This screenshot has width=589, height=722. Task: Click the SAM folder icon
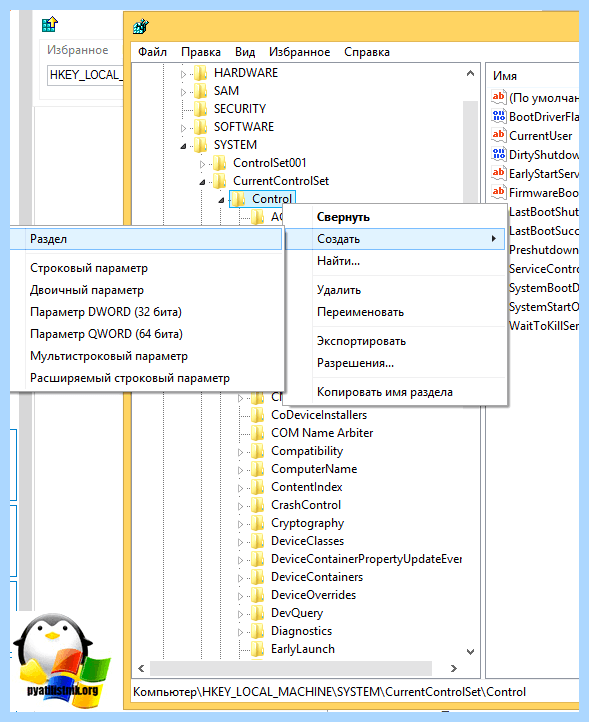(201, 91)
